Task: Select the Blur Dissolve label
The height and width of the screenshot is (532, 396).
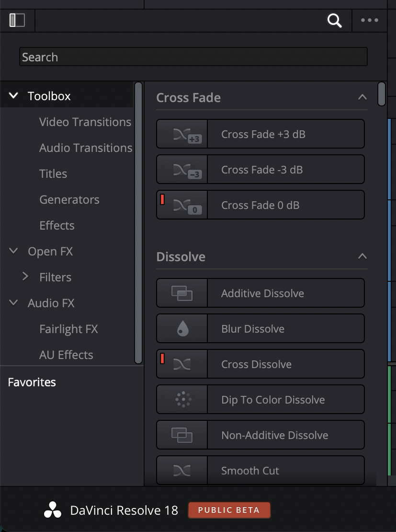Action: point(252,329)
